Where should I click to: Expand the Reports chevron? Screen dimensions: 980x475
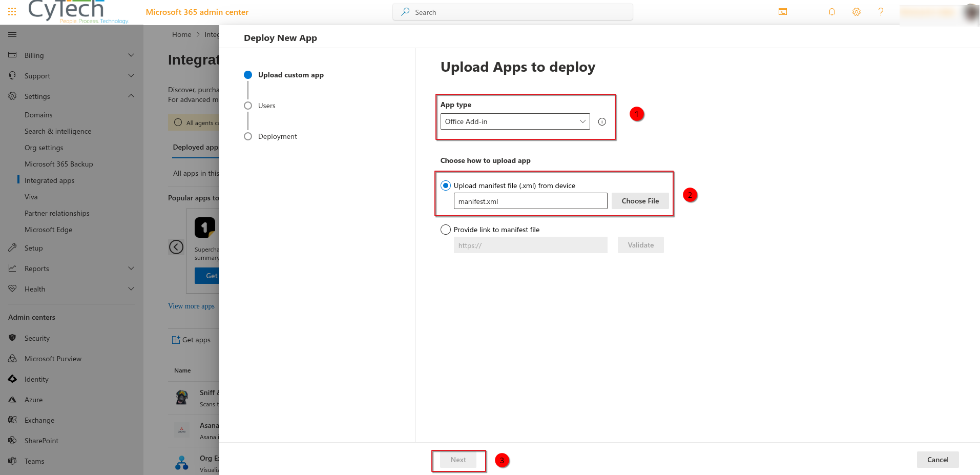click(131, 268)
